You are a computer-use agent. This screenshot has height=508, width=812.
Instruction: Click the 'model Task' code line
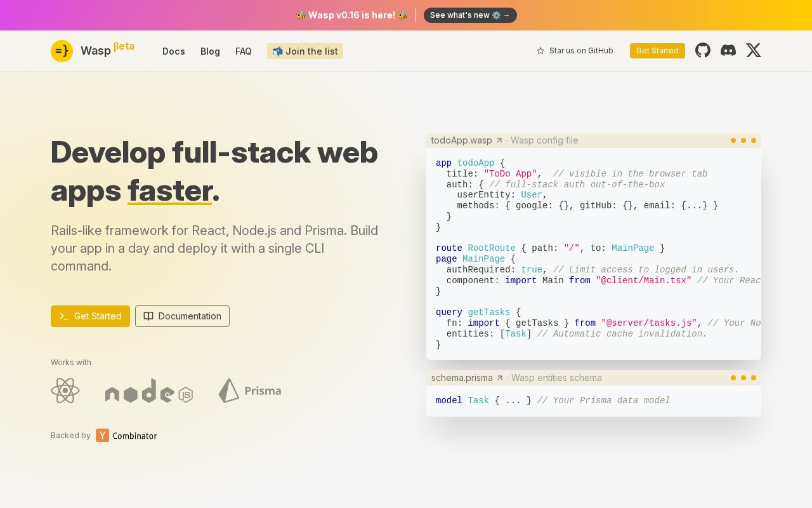[553, 401]
